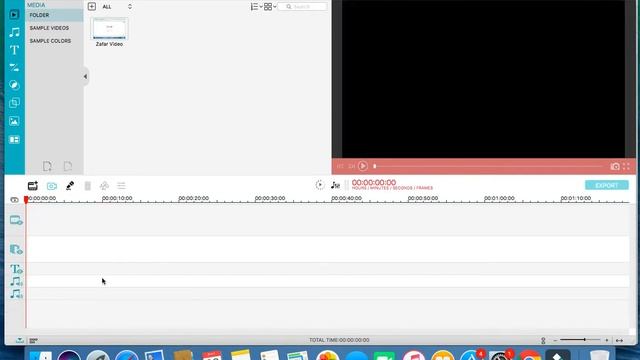
Task: Click the 00:01:00:00 ruler mark
Action: point(499,198)
